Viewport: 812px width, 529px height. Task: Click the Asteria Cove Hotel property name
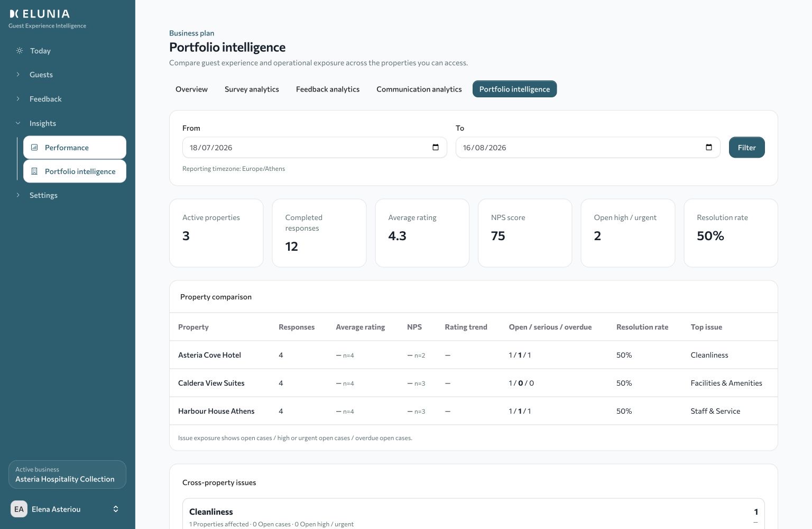209,355
